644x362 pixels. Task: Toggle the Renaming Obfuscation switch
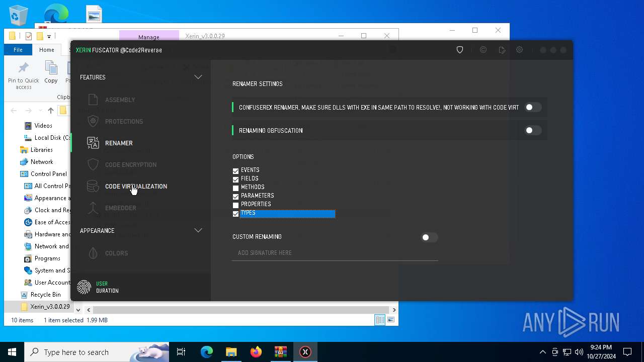coord(533,130)
